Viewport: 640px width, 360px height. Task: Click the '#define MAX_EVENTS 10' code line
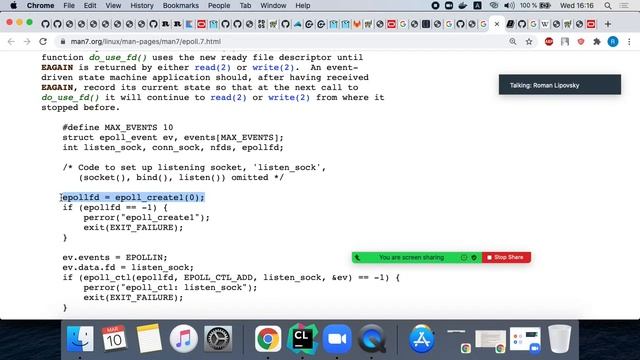(118, 127)
